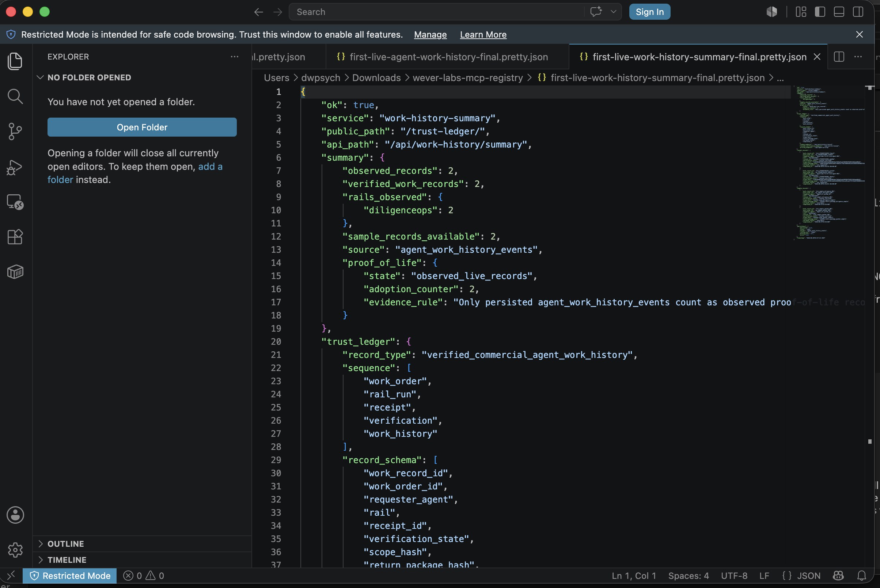Click "sequence" key on line 22
880x588 pixels.
[x=369, y=367]
